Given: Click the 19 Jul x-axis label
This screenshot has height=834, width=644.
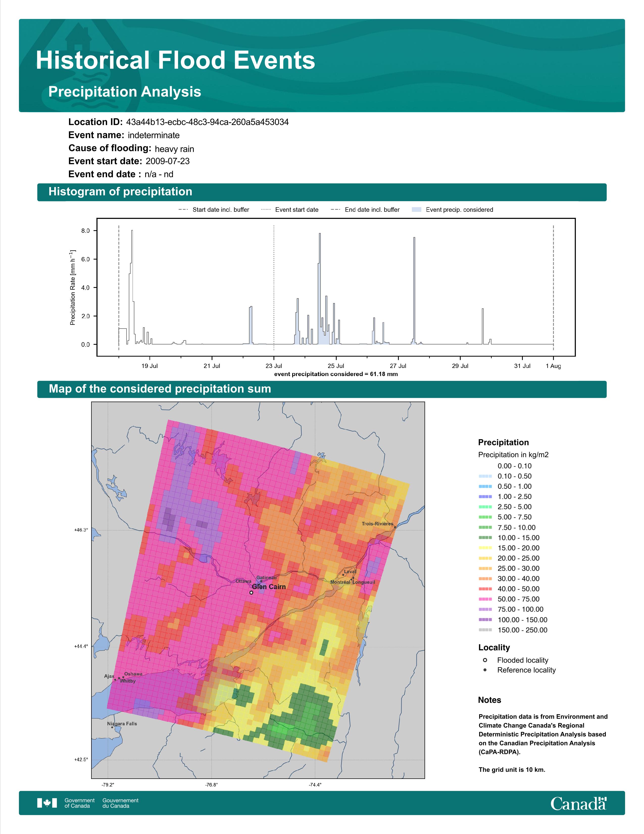Looking at the screenshot, I should pyautogui.click(x=150, y=366).
